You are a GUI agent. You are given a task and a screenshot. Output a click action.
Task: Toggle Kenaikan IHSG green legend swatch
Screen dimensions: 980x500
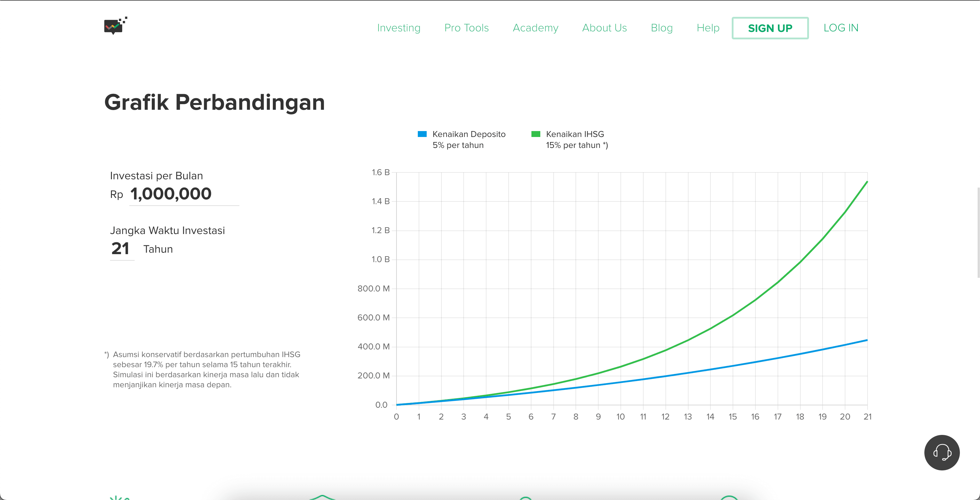tap(535, 134)
